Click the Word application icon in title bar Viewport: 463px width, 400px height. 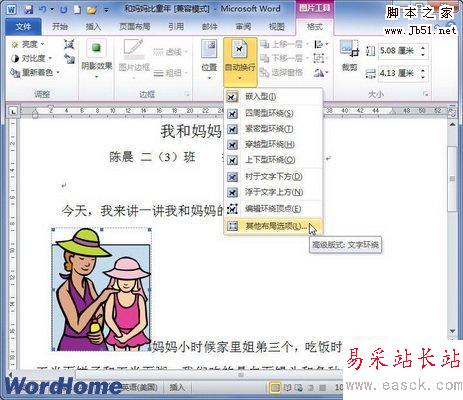click(11, 9)
